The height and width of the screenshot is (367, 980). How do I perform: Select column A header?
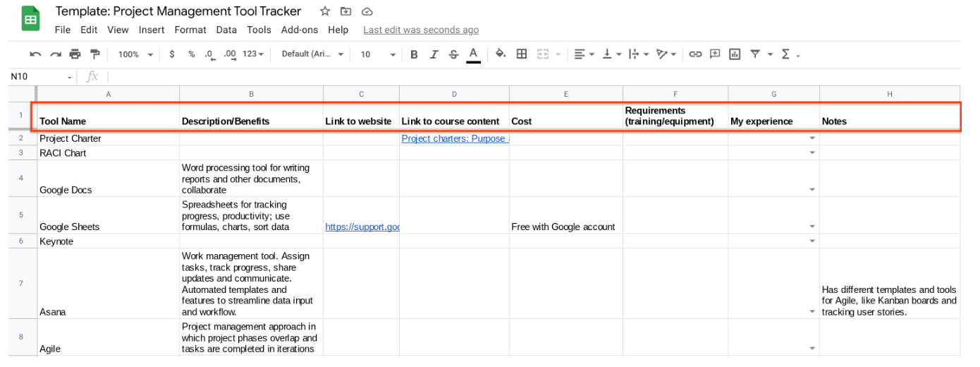(x=109, y=94)
